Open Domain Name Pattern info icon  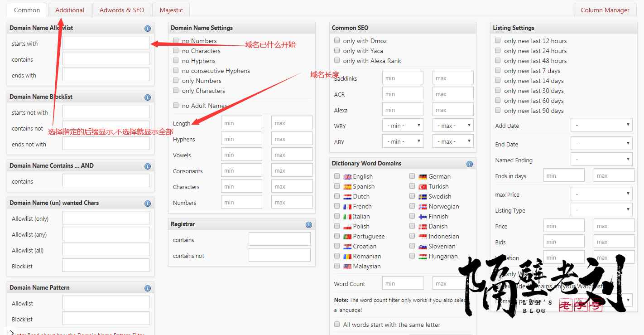147,288
